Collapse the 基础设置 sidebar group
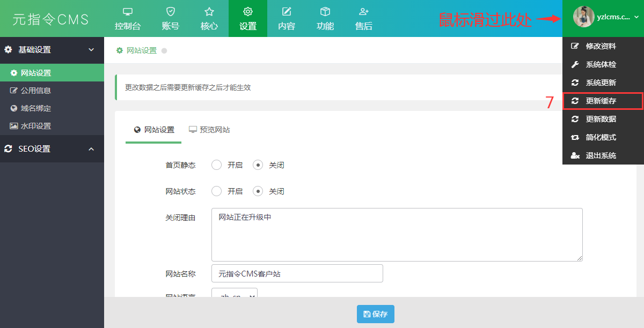The height and width of the screenshot is (328, 644). click(x=52, y=50)
